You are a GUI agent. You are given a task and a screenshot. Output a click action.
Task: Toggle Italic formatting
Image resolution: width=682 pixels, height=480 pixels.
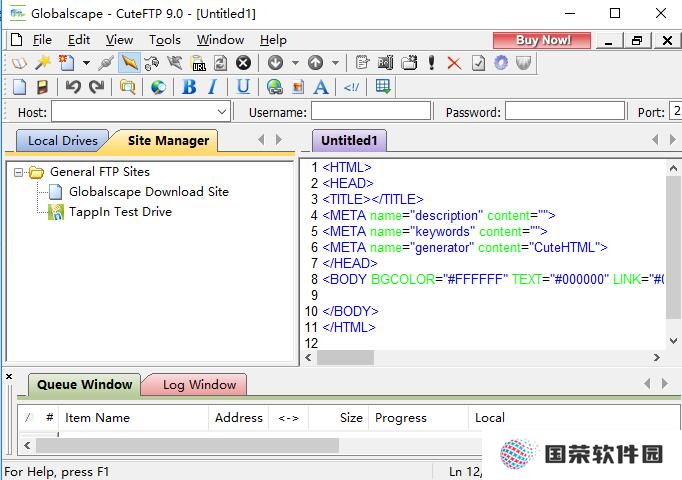tap(212, 87)
